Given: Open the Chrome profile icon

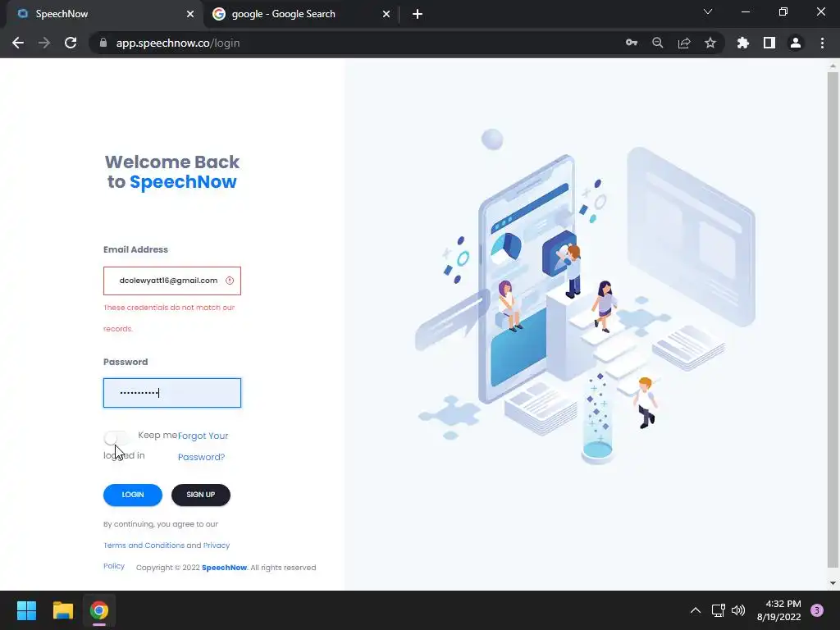Looking at the screenshot, I should coord(796,43).
